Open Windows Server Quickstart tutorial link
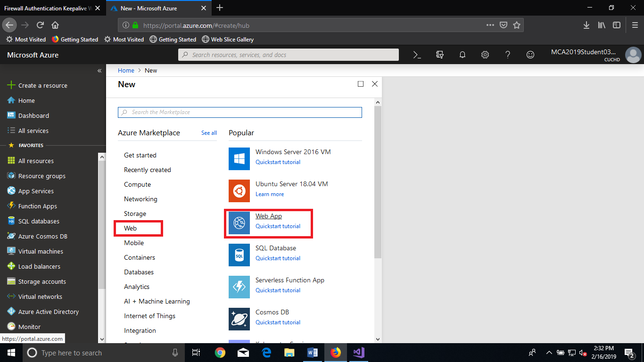This screenshot has height=362, width=644. click(278, 162)
